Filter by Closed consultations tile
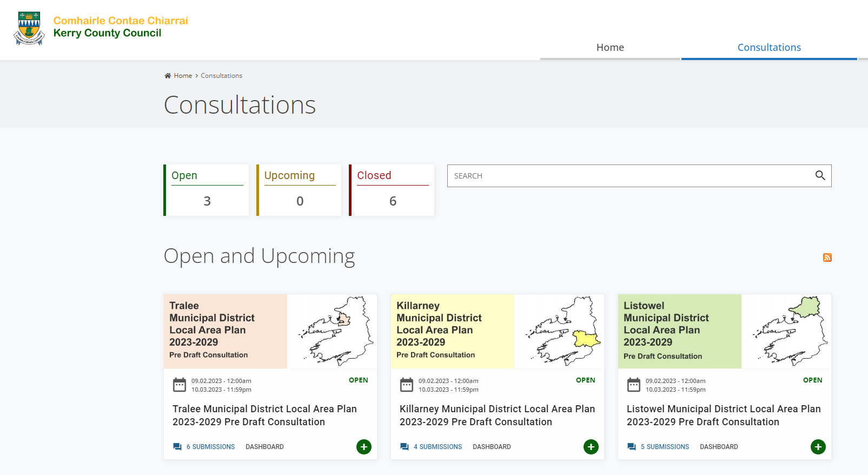The width and height of the screenshot is (868, 475). tap(392, 190)
